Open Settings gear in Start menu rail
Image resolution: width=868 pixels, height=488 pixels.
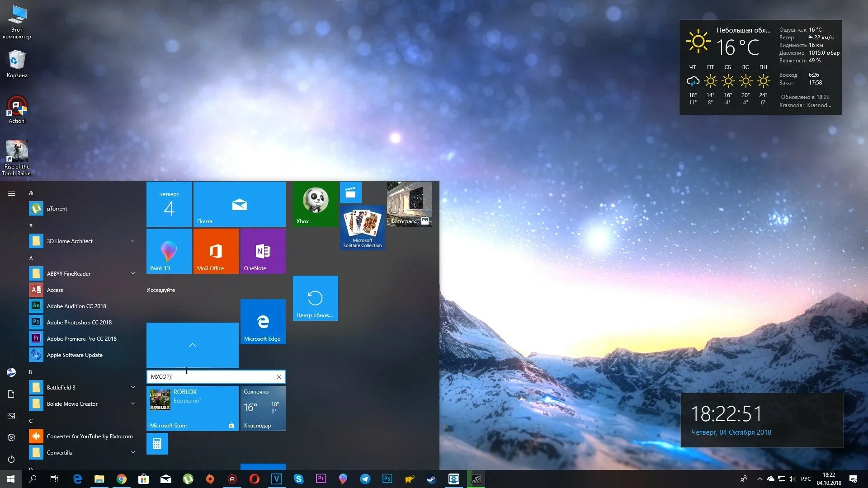[11, 437]
